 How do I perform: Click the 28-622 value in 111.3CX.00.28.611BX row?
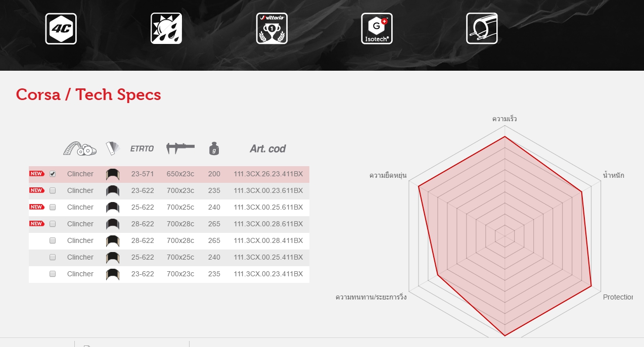(x=143, y=224)
